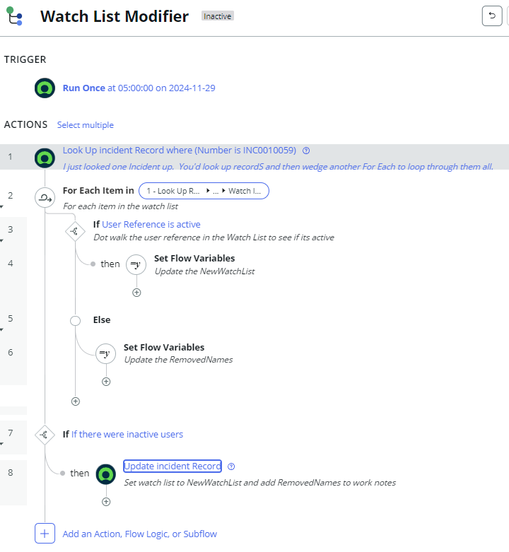Click the Flow Designer logo icon

(x=14, y=16)
